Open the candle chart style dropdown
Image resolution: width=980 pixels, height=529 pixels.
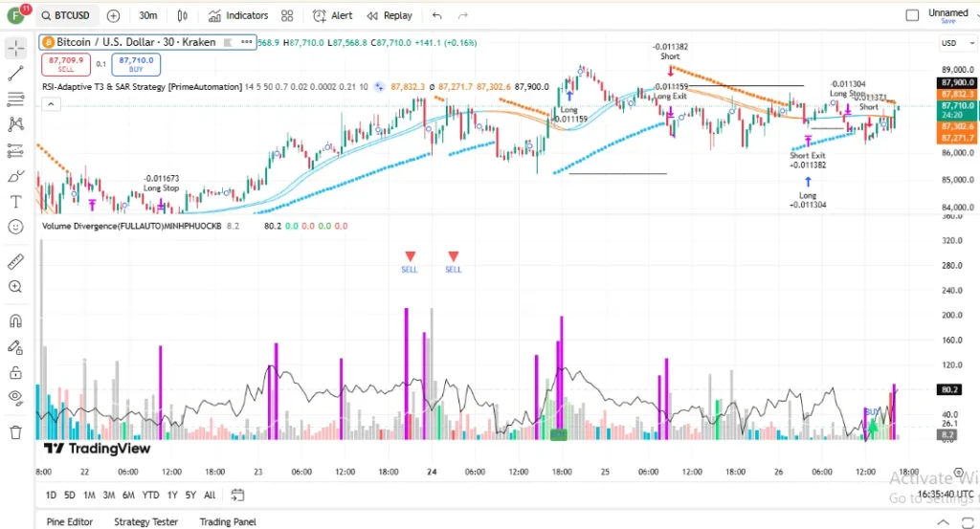183,15
